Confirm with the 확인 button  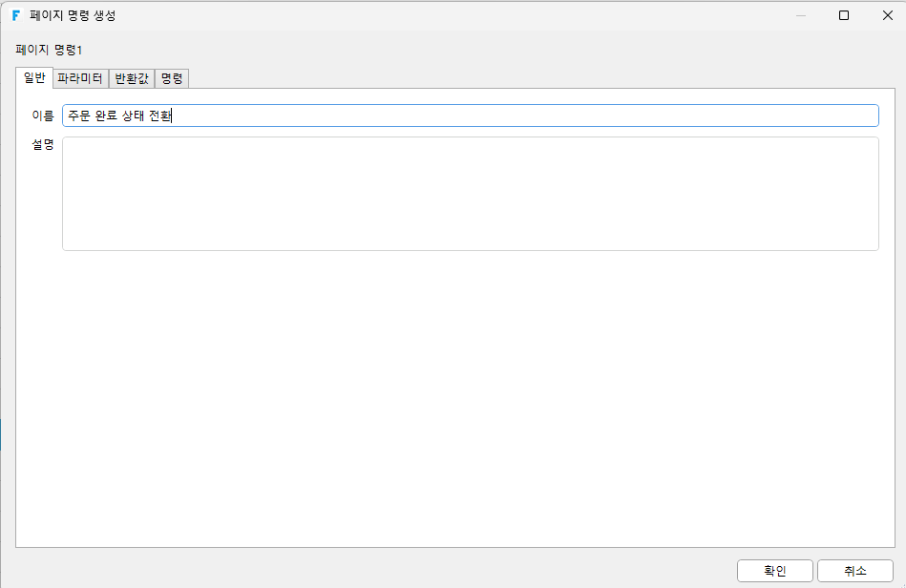point(775,571)
